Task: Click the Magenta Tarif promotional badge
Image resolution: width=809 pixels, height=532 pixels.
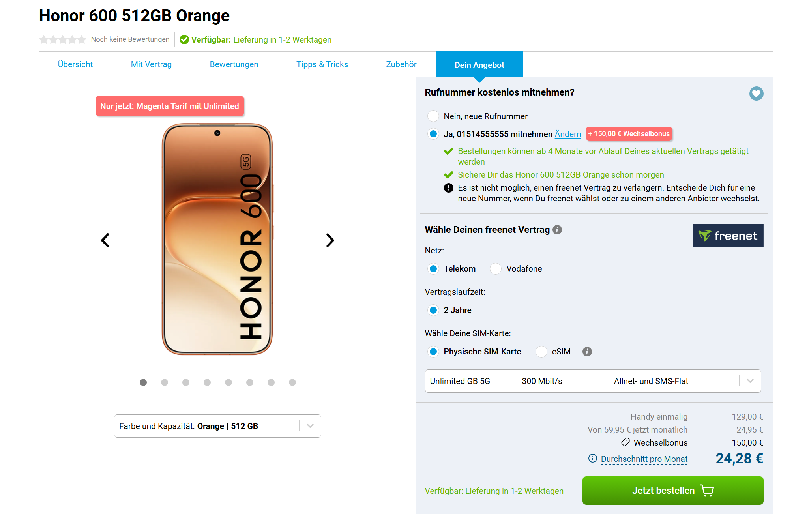Action: [x=170, y=106]
